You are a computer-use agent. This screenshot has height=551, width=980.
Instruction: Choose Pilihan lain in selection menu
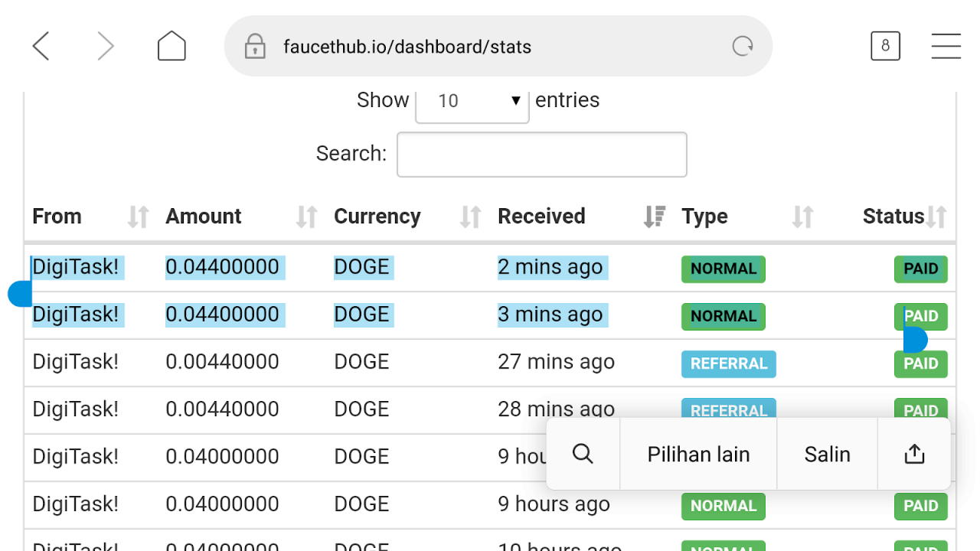[698, 455]
